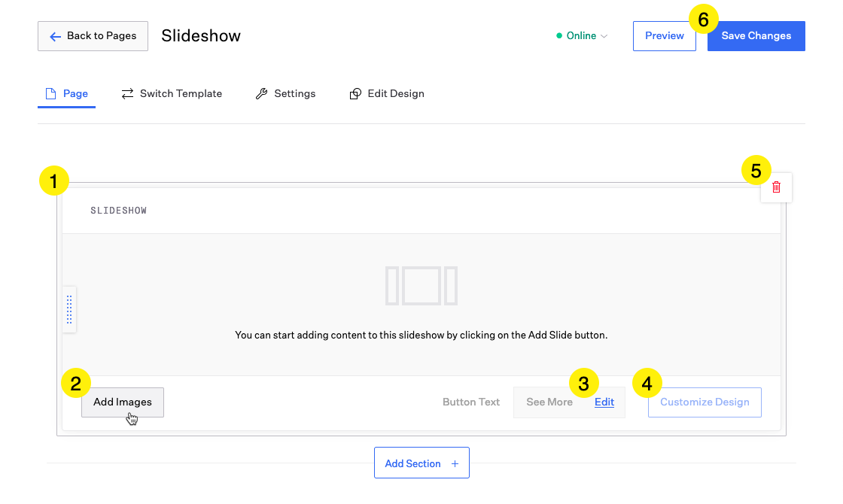
Task: Click the Slideshow page title
Action: point(201,36)
